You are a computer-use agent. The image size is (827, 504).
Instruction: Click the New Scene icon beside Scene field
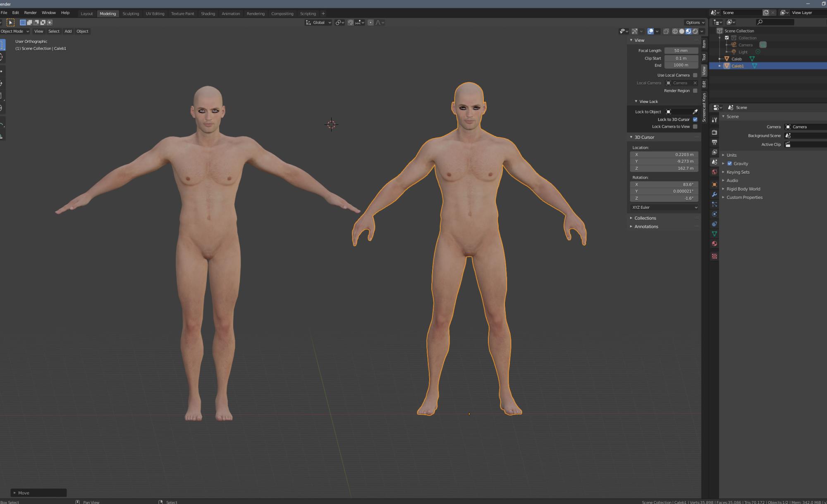[766, 13]
